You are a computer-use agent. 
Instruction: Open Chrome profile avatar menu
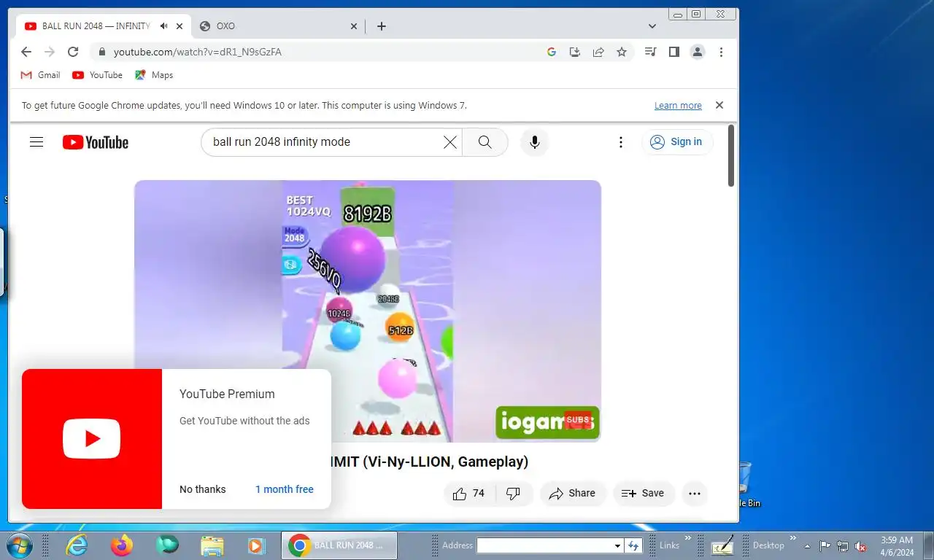[698, 52]
